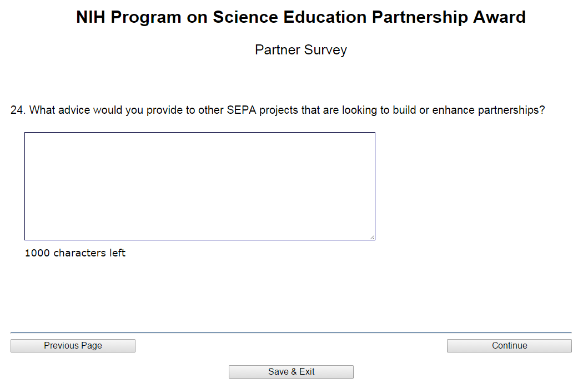The width and height of the screenshot is (588, 383).
Task: Click the word 'advice' in the question
Action: [74, 110]
